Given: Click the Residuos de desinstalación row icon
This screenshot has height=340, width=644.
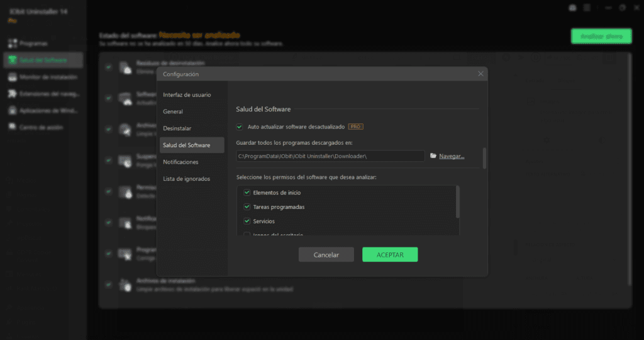Looking at the screenshot, I should click(125, 67).
